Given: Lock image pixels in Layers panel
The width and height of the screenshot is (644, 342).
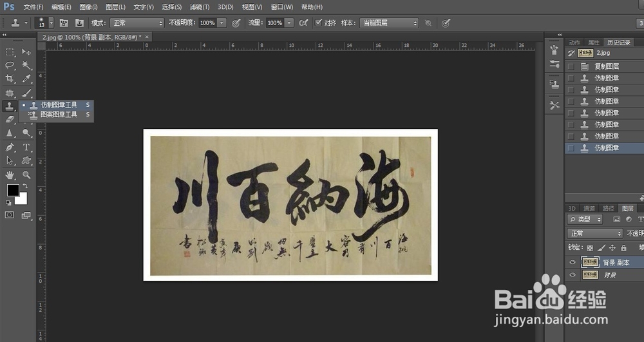Looking at the screenshot, I should (x=601, y=247).
